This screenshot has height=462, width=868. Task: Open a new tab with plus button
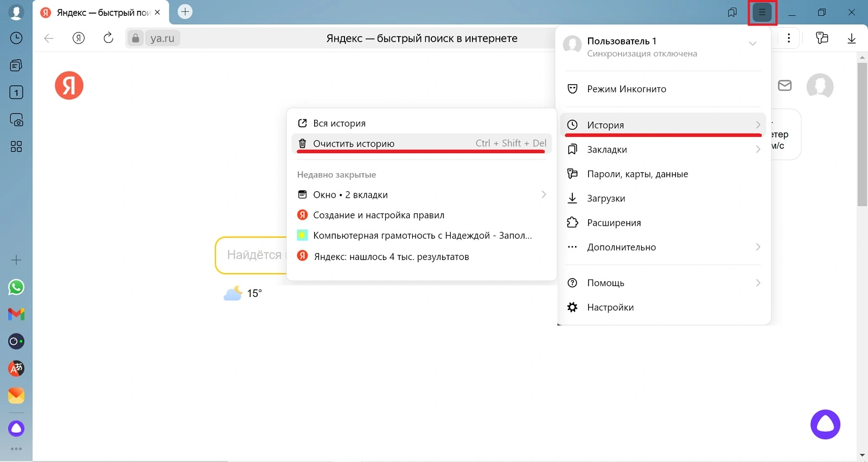click(185, 11)
